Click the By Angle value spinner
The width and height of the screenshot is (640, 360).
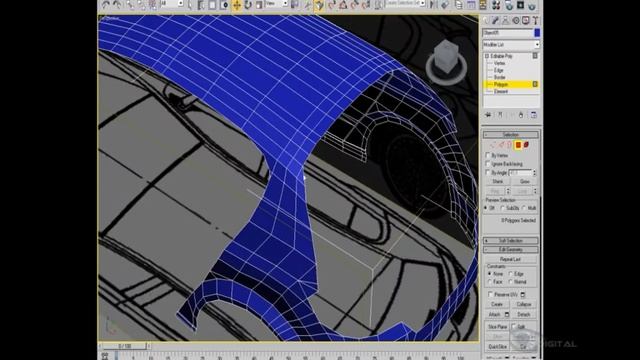pyautogui.click(x=534, y=173)
